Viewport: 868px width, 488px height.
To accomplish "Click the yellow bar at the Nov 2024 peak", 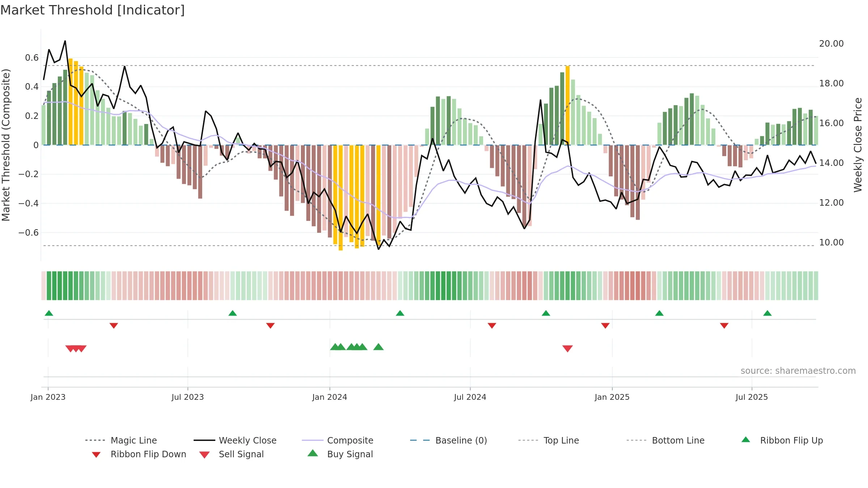I will (x=567, y=105).
